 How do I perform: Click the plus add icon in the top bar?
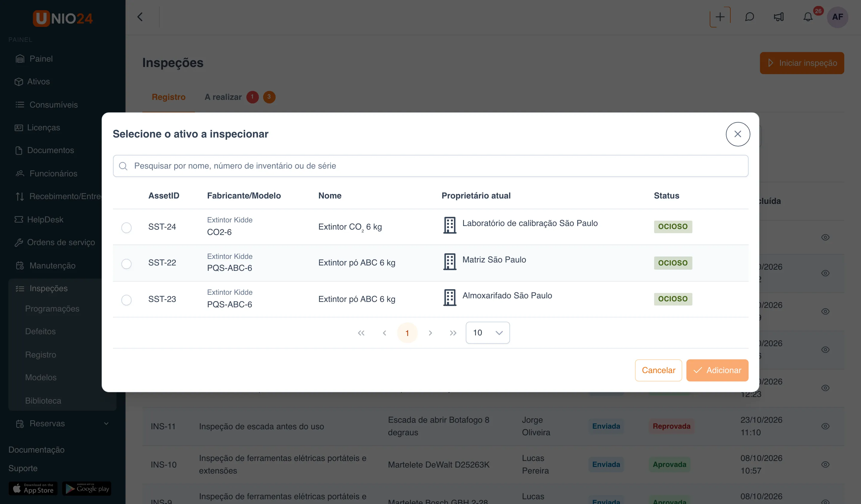point(720,17)
